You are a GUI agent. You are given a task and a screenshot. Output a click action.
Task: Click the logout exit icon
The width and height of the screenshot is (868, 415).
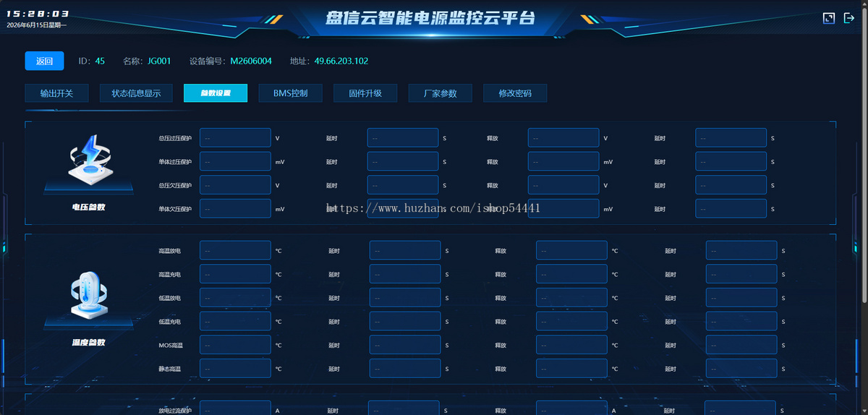coord(849,18)
